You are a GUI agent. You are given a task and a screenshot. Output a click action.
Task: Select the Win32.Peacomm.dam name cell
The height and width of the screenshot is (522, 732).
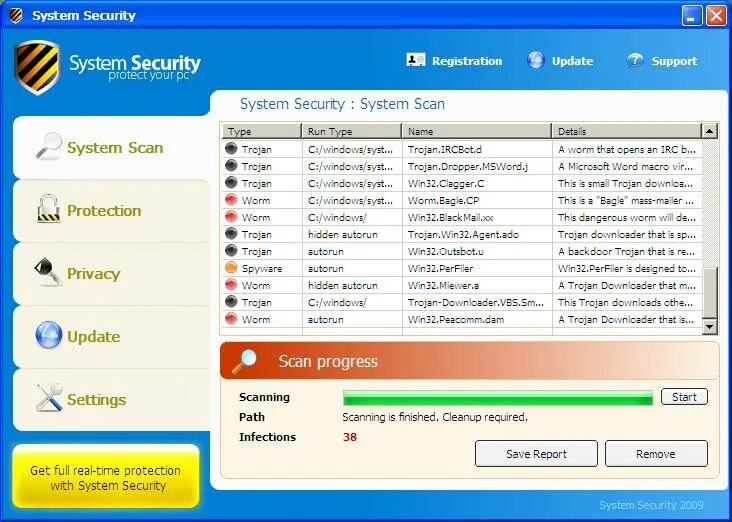pos(477,319)
